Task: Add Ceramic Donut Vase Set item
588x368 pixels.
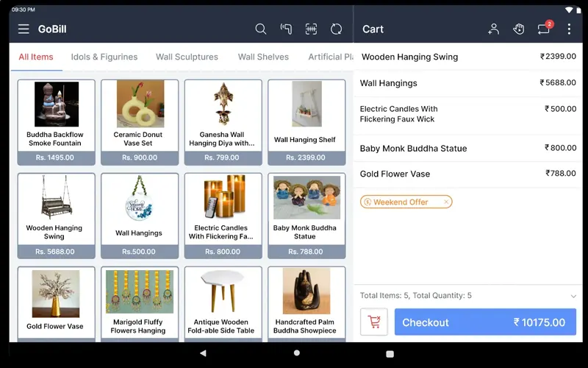Action: pos(140,122)
